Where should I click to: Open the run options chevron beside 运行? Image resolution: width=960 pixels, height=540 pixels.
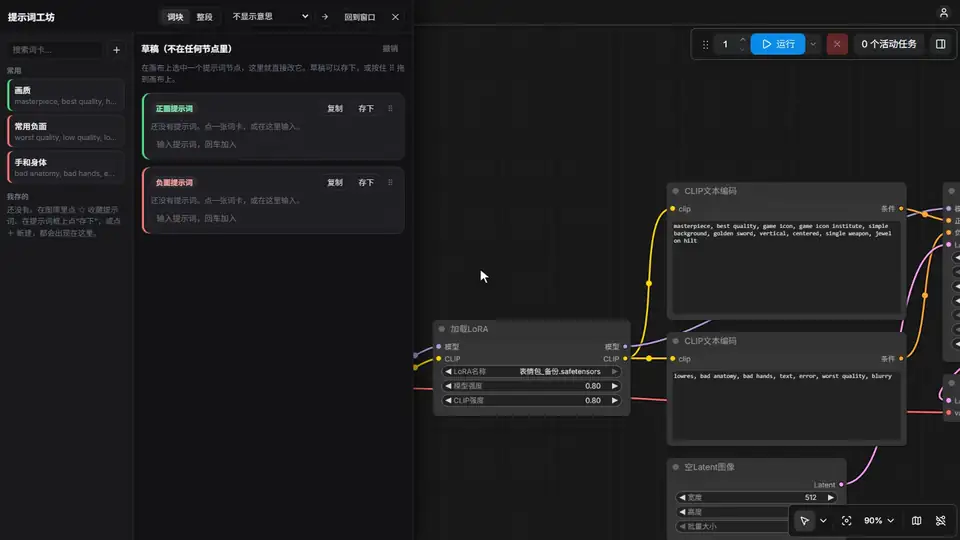pyautogui.click(x=813, y=44)
